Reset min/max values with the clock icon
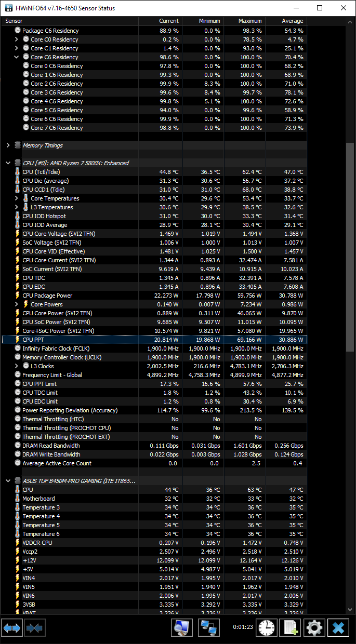This screenshot has width=356, height=644. pyautogui.click(x=267, y=628)
